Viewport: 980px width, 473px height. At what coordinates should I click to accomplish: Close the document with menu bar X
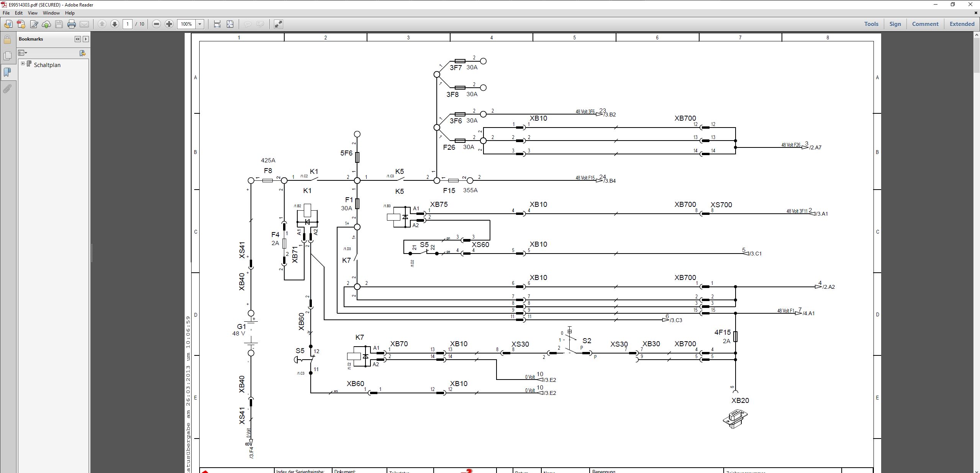tap(976, 13)
